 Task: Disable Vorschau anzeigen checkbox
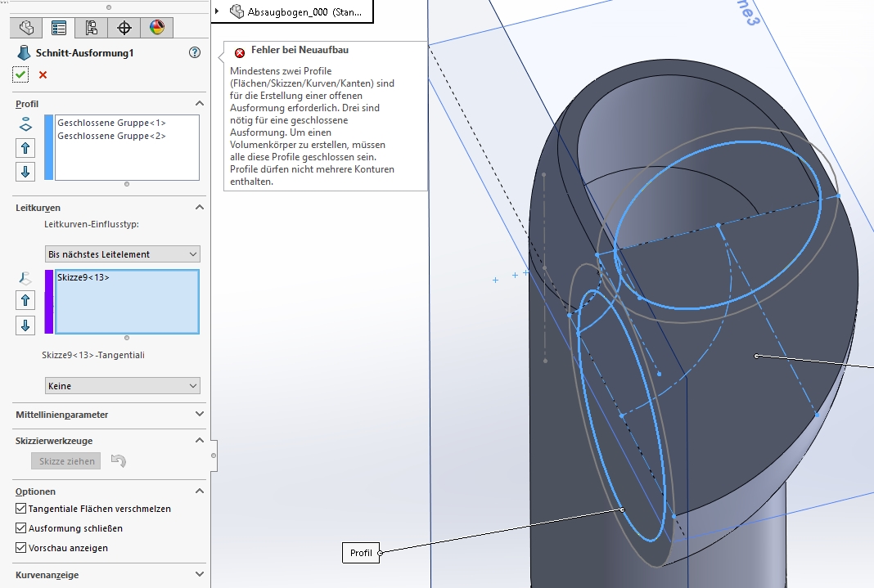point(21,548)
